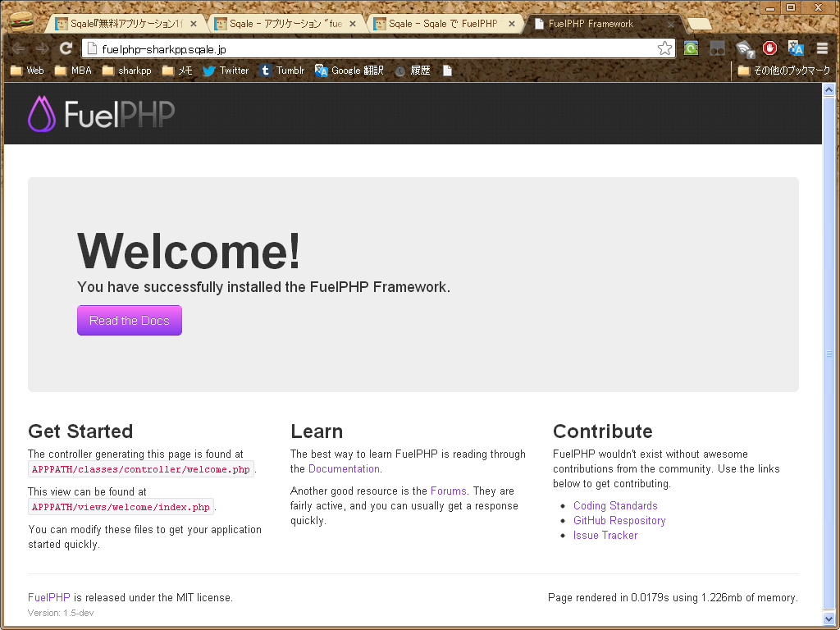Click the page icon in the address bar
Viewport: 840px width, 630px height.
click(x=92, y=48)
